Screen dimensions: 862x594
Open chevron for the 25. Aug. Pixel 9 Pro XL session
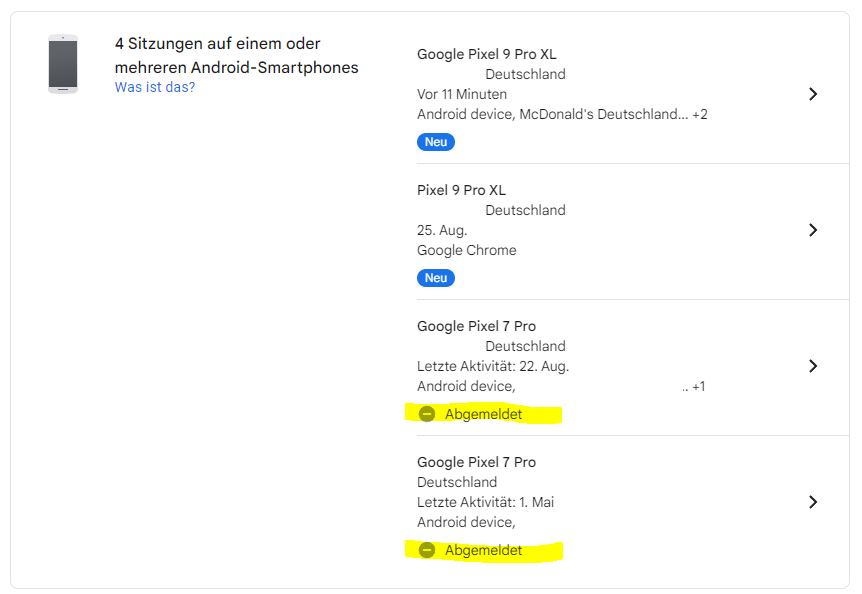(x=813, y=230)
